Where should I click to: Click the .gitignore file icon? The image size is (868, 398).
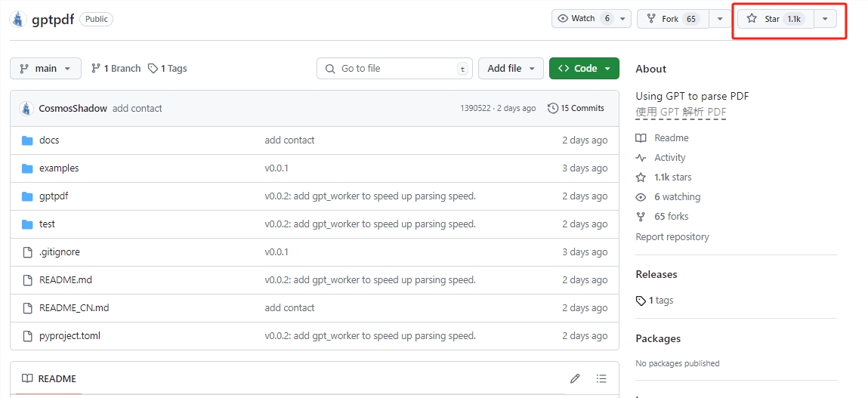[27, 252]
